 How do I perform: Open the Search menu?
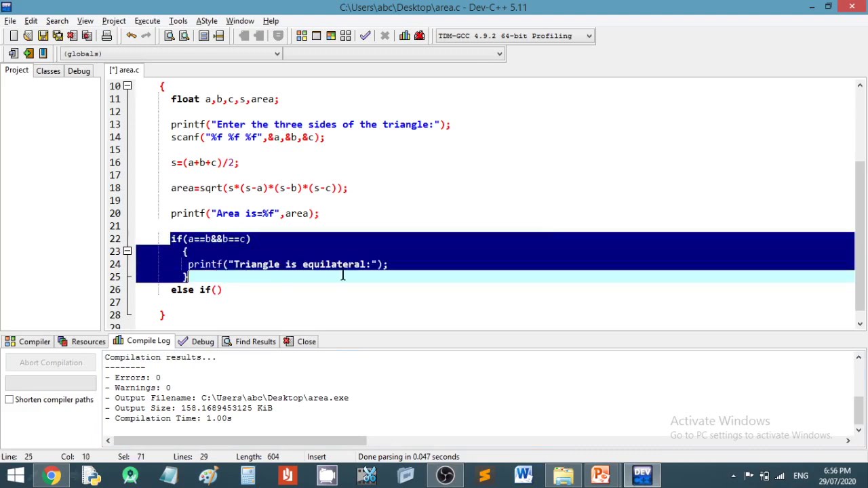tap(57, 21)
